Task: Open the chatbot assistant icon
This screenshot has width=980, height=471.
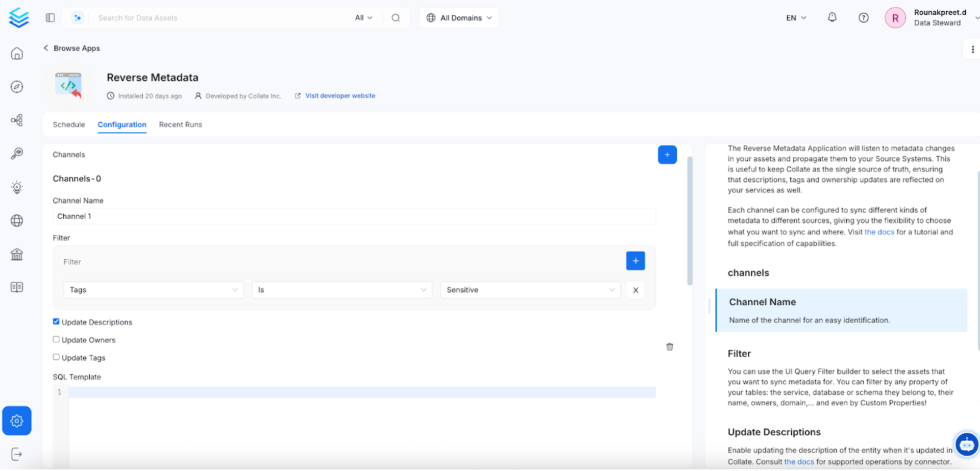Action: pyautogui.click(x=966, y=445)
